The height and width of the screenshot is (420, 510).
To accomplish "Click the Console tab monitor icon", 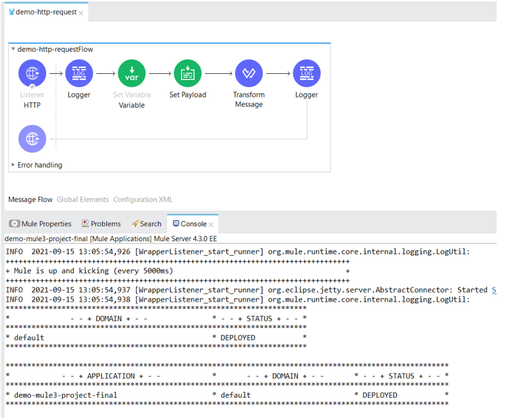I will [176, 223].
